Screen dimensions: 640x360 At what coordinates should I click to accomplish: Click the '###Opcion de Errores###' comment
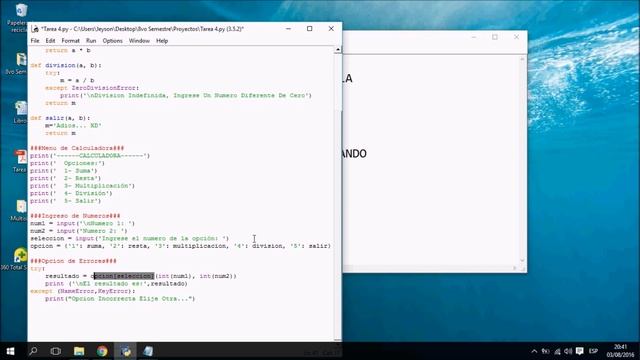[73, 261]
